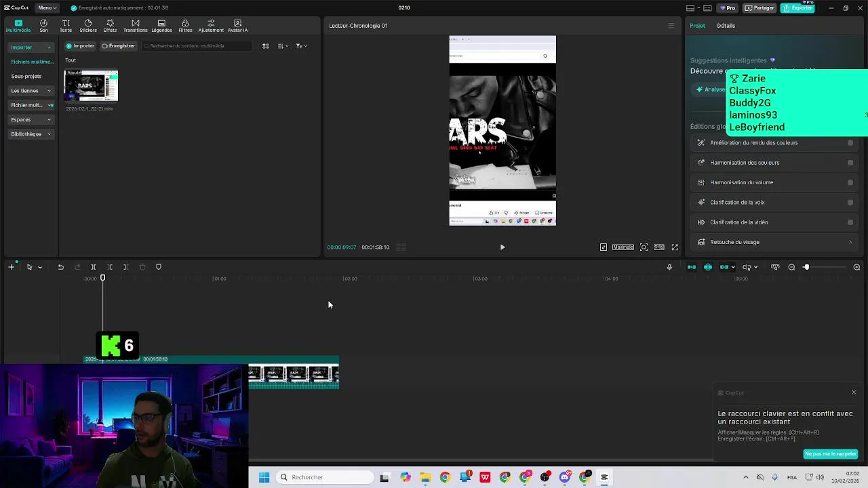Click the Pro upgrade button
Viewport: 868px width, 488px height.
(x=728, y=8)
